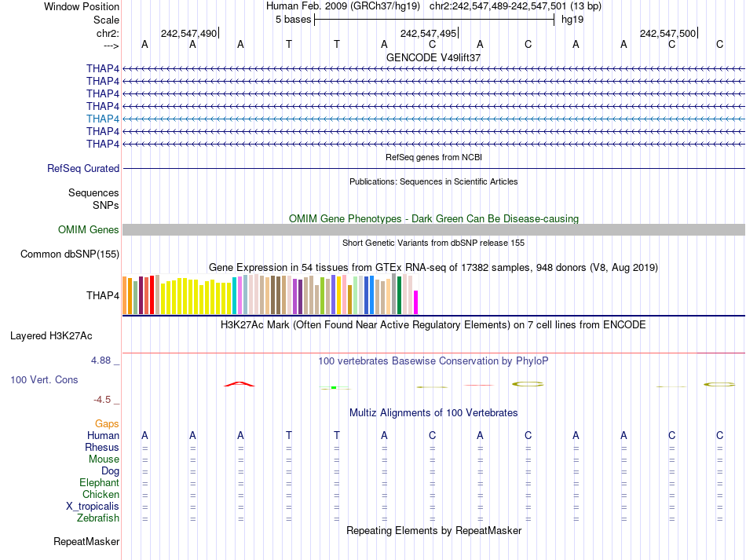
Task: Open the OMIM Gene Phenotypes track title
Action: [x=433, y=219]
